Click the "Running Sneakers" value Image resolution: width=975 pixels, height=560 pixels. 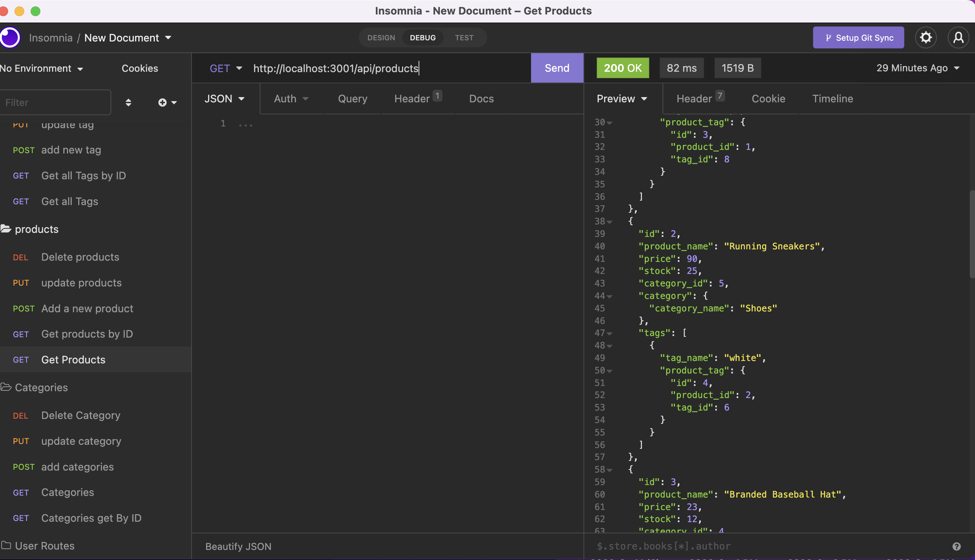click(x=772, y=247)
